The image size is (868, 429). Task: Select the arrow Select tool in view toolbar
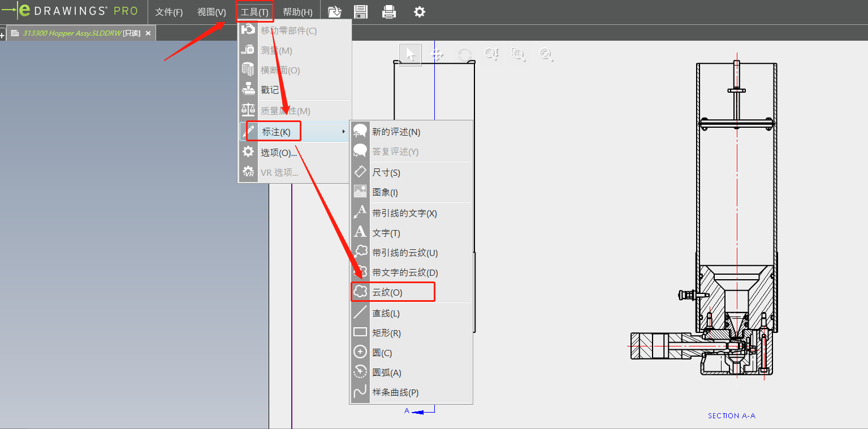(411, 54)
